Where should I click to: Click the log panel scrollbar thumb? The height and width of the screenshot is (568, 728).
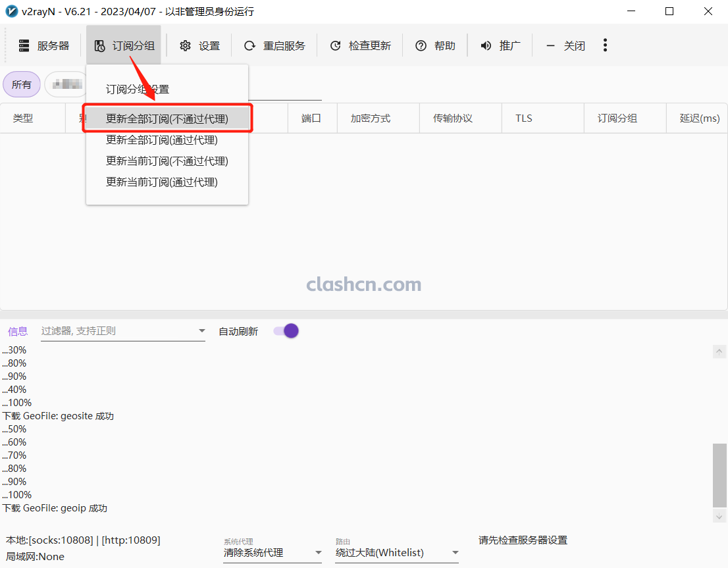coord(719,476)
